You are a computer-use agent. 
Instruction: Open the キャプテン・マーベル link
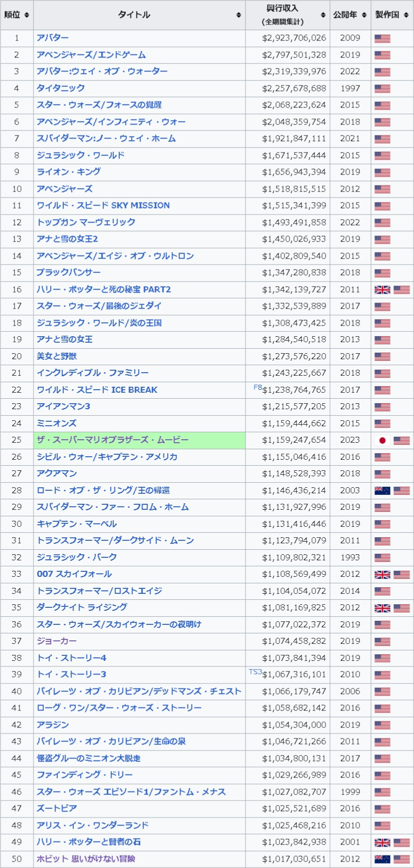pos(76,524)
